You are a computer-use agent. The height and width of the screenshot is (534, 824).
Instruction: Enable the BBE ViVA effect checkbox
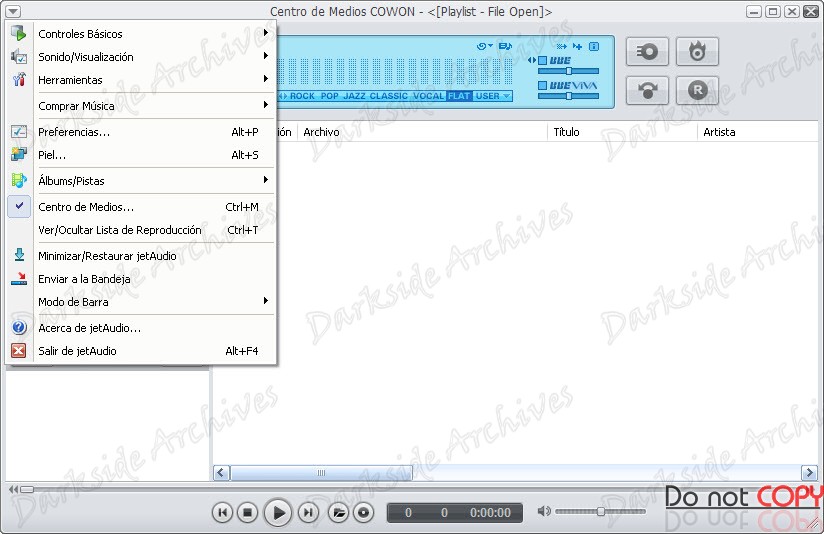click(543, 85)
